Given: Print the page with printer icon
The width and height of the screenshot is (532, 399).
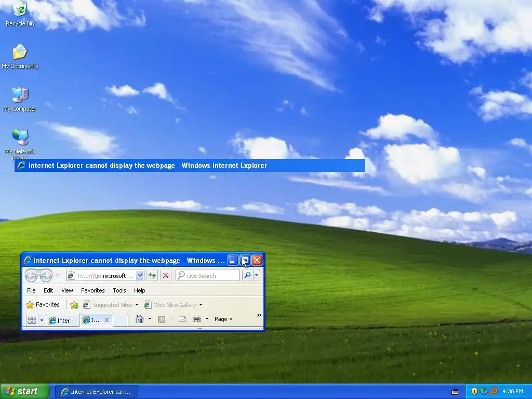Looking at the screenshot, I should 197,319.
